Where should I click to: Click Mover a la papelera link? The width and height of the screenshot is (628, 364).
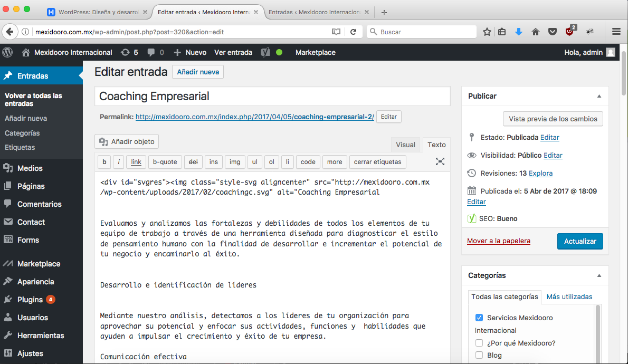499,241
